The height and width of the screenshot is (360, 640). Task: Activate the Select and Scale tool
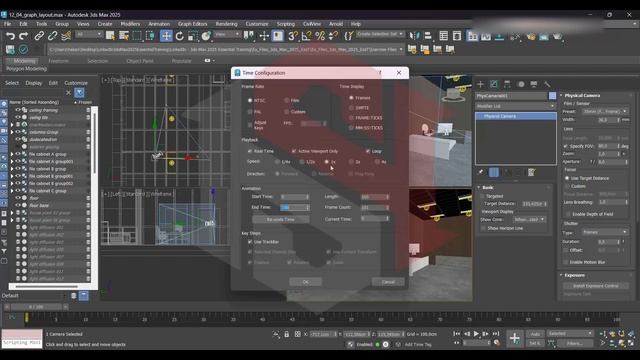coord(193,36)
